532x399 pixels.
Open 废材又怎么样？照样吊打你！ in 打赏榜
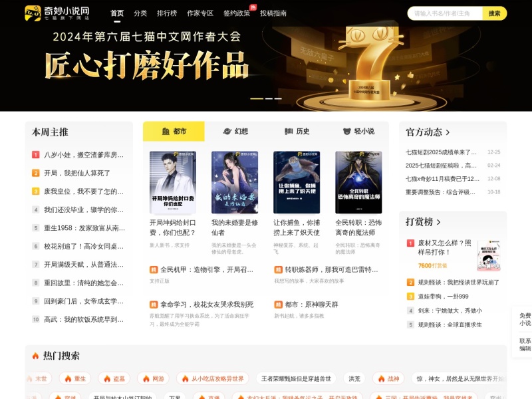pyautogui.click(x=444, y=247)
